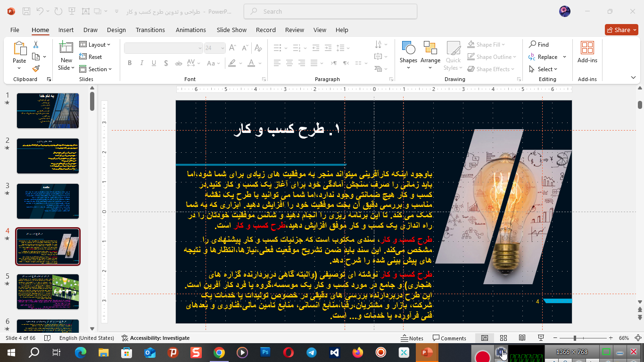Image resolution: width=644 pixels, height=362 pixels.
Task: Toggle Underline formatting
Action: [154, 63]
